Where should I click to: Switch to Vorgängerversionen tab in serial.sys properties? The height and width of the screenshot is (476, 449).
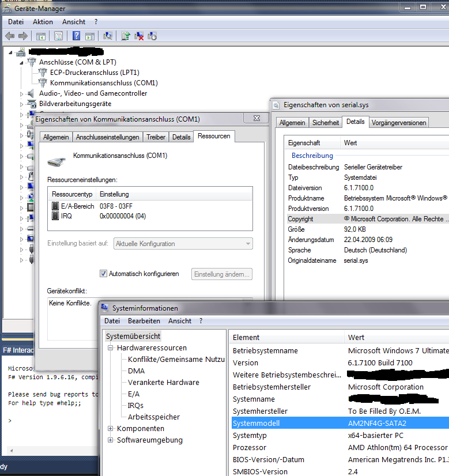tap(399, 123)
